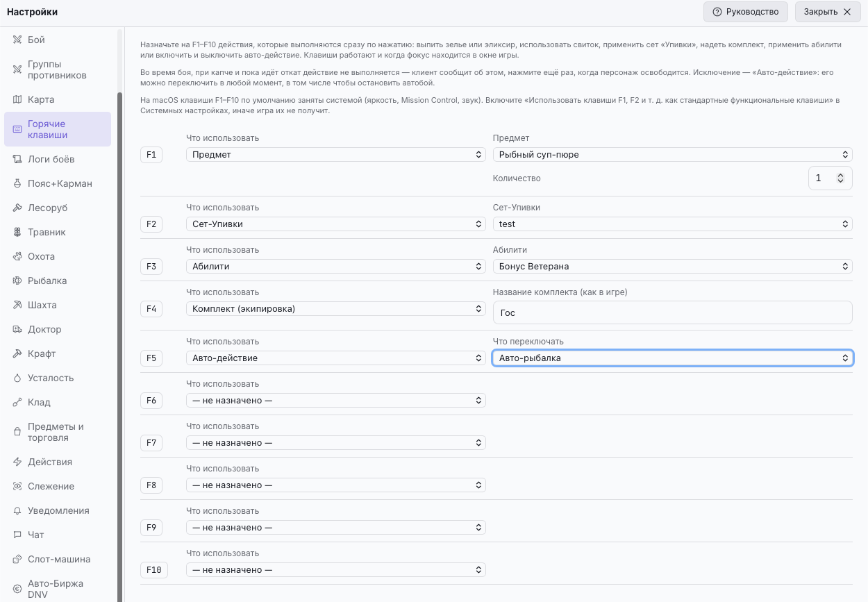
Task: Open the Слот-машина settings section
Action: [x=58, y=559]
